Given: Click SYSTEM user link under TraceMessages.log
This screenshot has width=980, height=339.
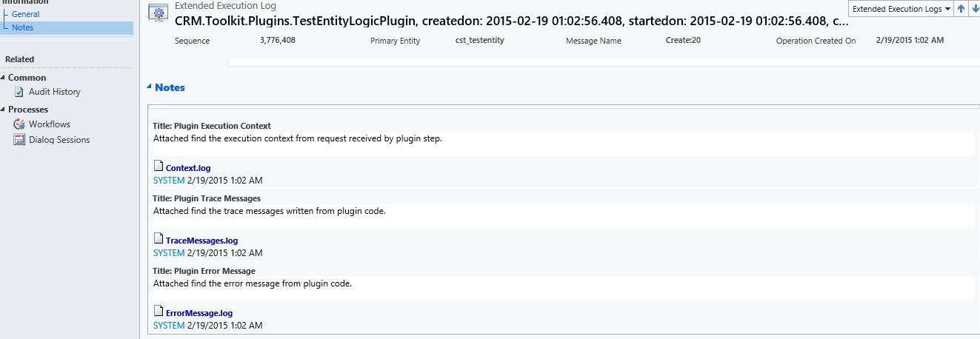Looking at the screenshot, I should (169, 253).
